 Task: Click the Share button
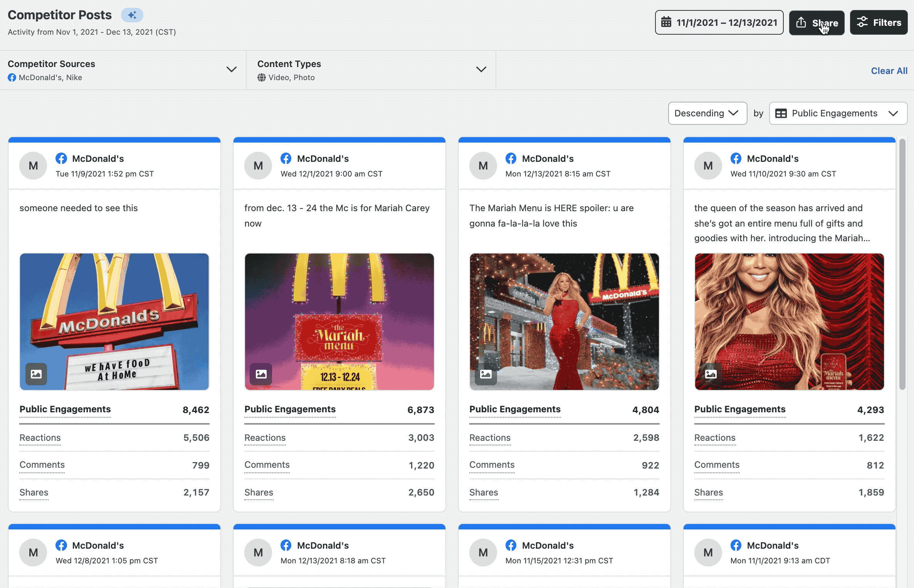(x=817, y=22)
